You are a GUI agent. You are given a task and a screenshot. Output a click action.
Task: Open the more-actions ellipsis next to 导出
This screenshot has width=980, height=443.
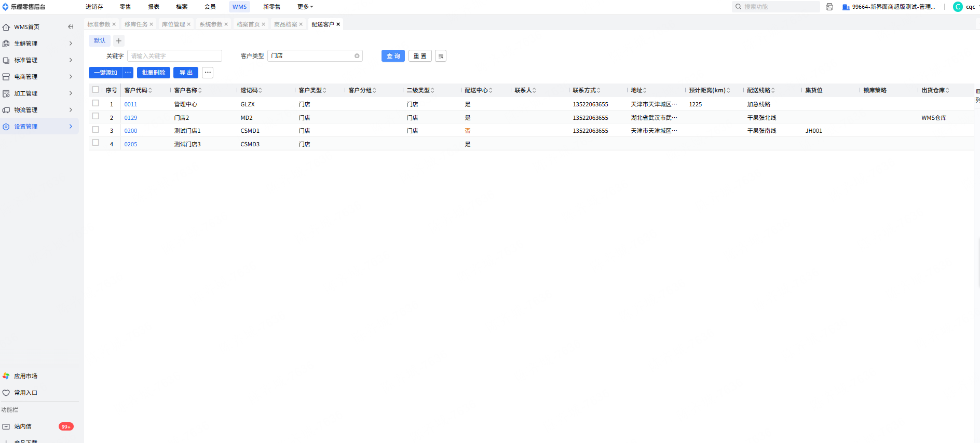[208, 73]
